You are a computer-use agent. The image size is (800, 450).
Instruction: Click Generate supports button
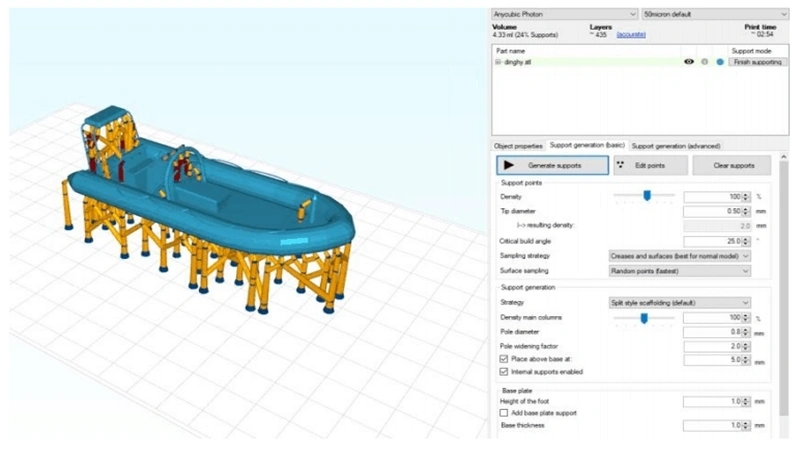[553, 165]
